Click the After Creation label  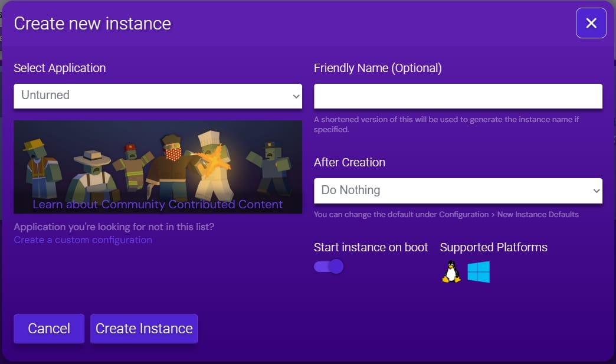point(349,162)
